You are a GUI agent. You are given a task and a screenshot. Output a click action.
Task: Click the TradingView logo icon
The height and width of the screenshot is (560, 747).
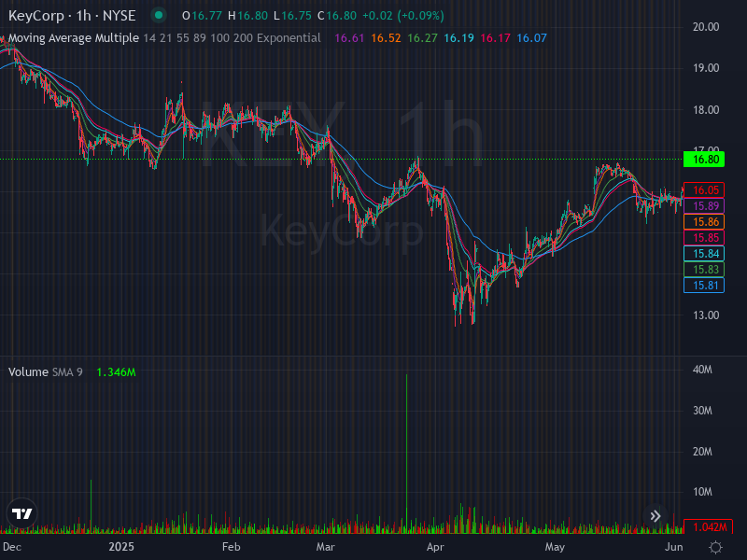click(x=21, y=513)
